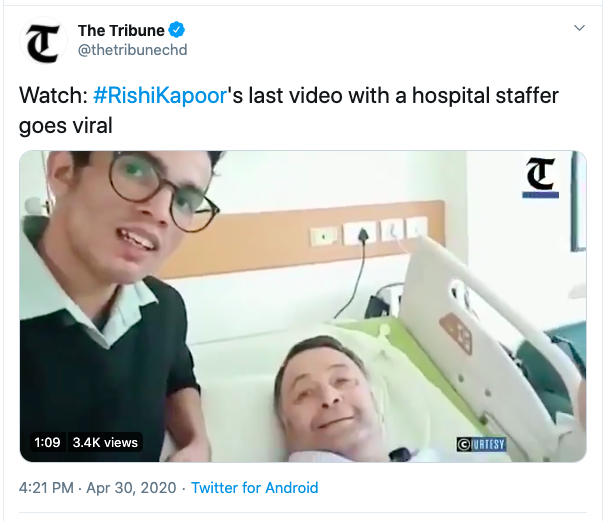Viewport: 611px width, 521px height.
Task: Click the Courtesy watermark in the video
Action: (480, 443)
